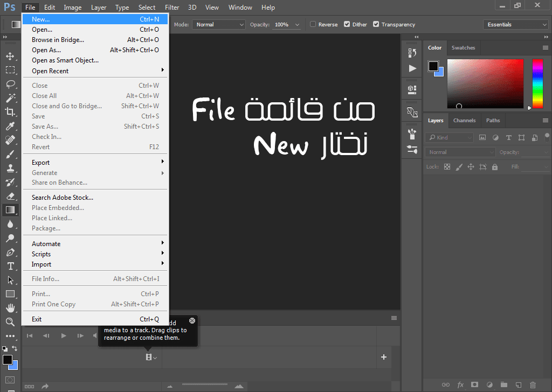552x392 pixels.
Task: Add media to track plus button
Action: coord(384,357)
